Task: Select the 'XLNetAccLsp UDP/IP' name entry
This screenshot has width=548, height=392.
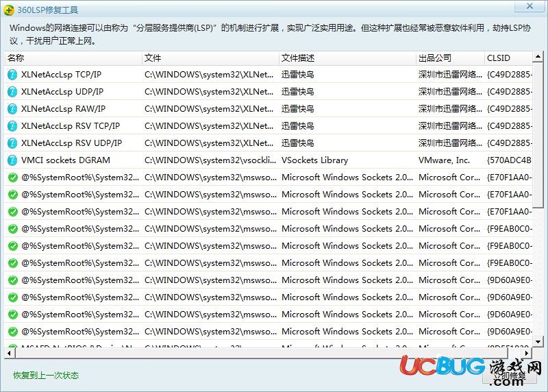Action: [x=62, y=92]
